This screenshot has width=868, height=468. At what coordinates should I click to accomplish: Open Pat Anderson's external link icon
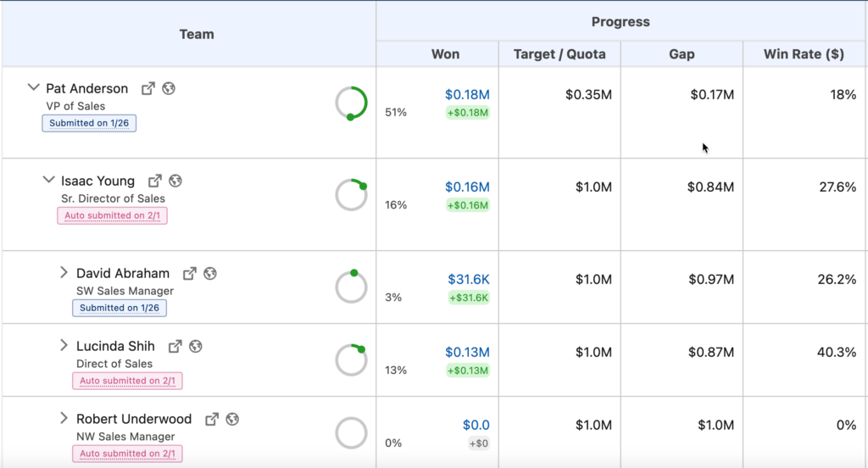[x=148, y=88]
